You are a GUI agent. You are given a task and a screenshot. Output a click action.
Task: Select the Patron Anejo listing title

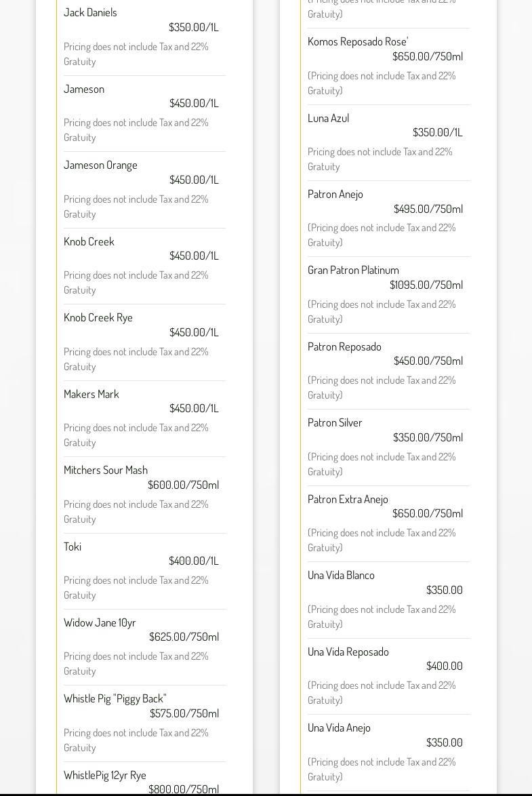[335, 194]
